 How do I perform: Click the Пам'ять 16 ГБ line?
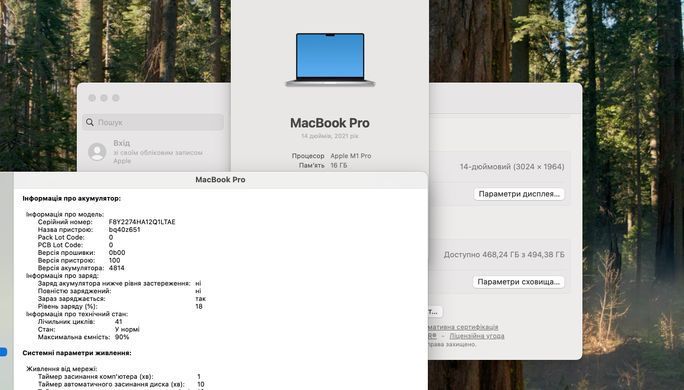point(323,165)
